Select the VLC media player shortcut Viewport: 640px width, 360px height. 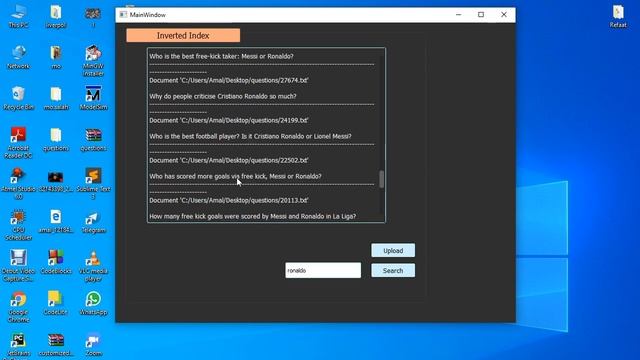tap(93, 266)
